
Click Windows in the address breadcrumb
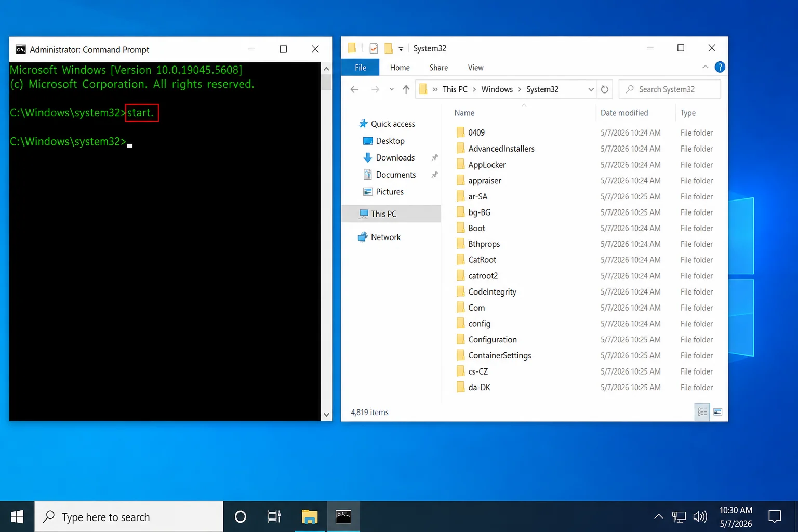click(x=497, y=89)
